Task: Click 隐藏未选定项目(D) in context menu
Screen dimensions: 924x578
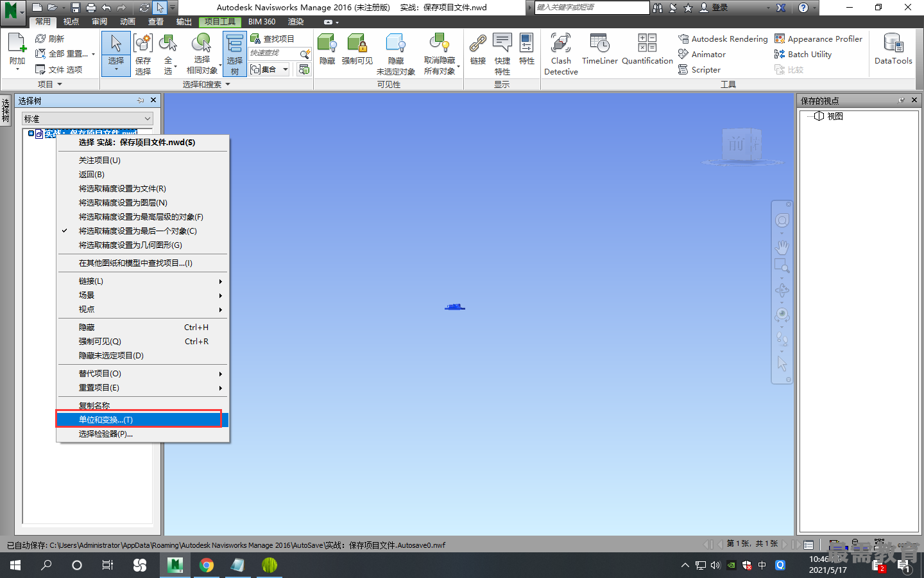Action: [142, 355]
